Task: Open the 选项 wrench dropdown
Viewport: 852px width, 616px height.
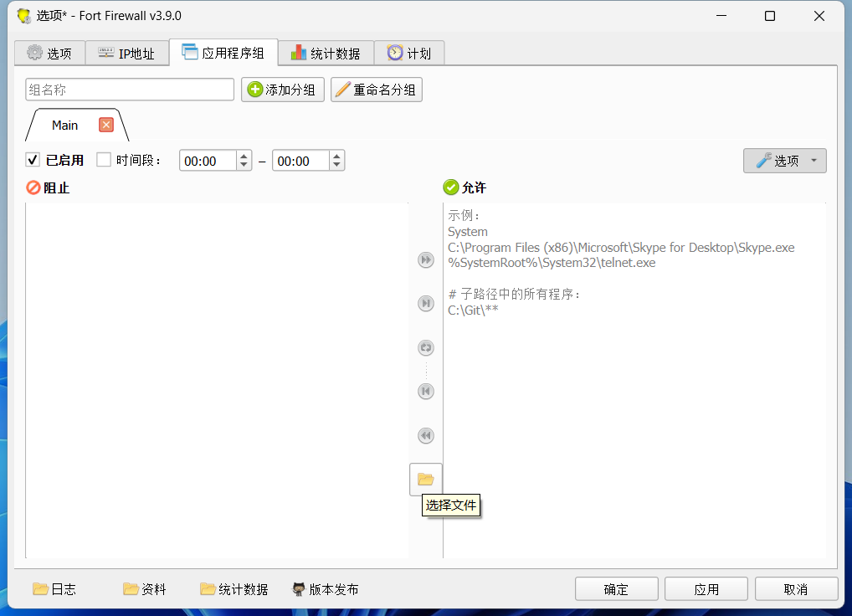Action: coord(784,161)
